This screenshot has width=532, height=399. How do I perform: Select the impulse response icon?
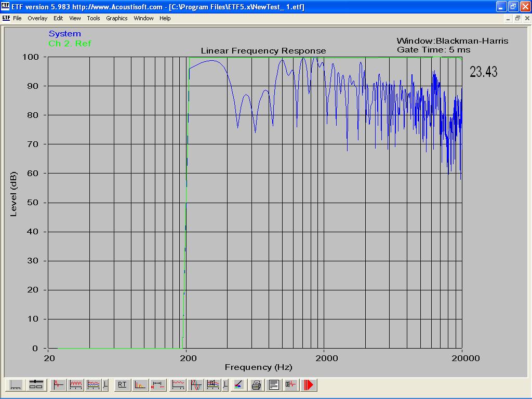58,385
